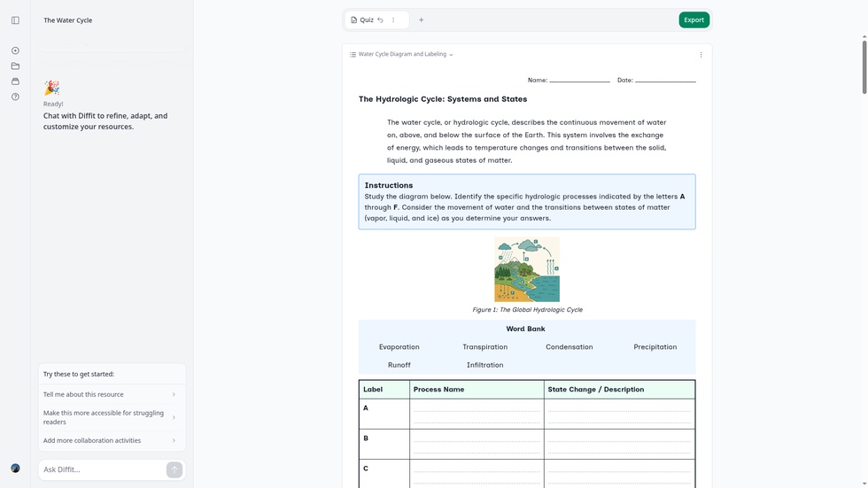Open the document section three-dot menu
The width and height of the screenshot is (868, 488).
point(701,55)
